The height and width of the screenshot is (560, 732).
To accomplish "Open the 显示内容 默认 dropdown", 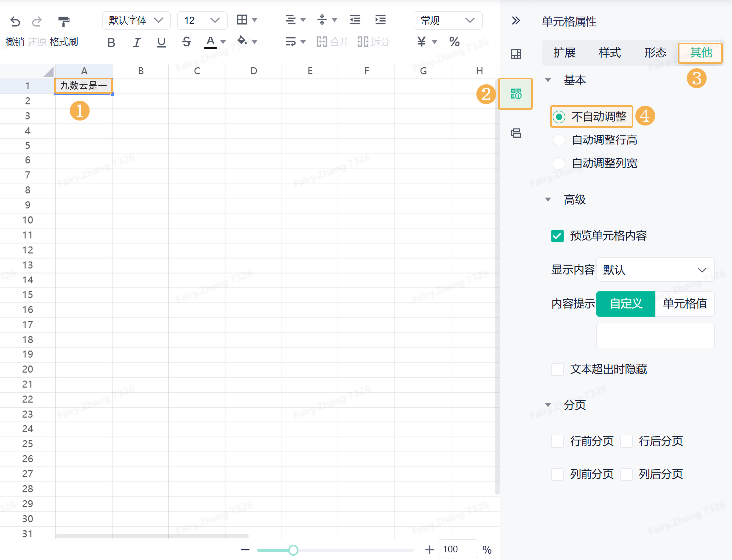I will [655, 270].
